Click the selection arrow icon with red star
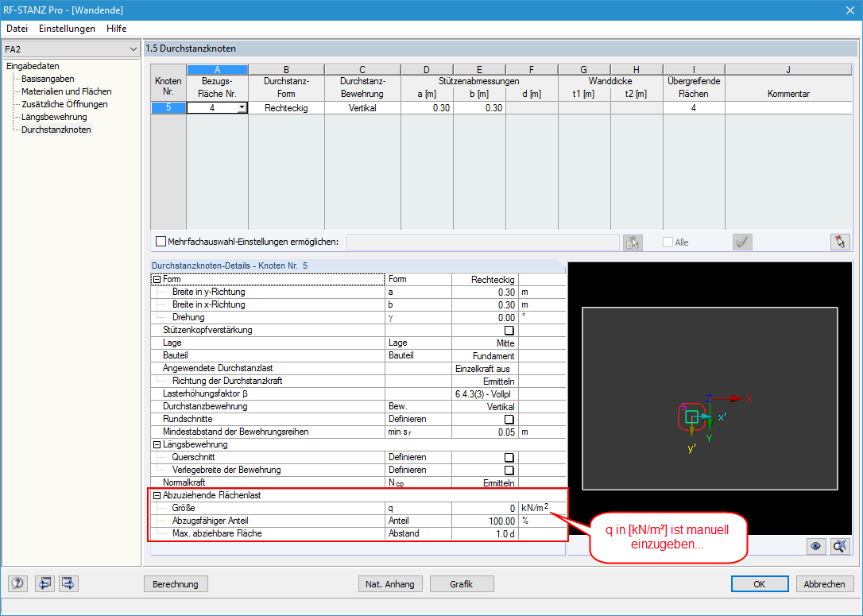The image size is (863, 616). click(840, 242)
